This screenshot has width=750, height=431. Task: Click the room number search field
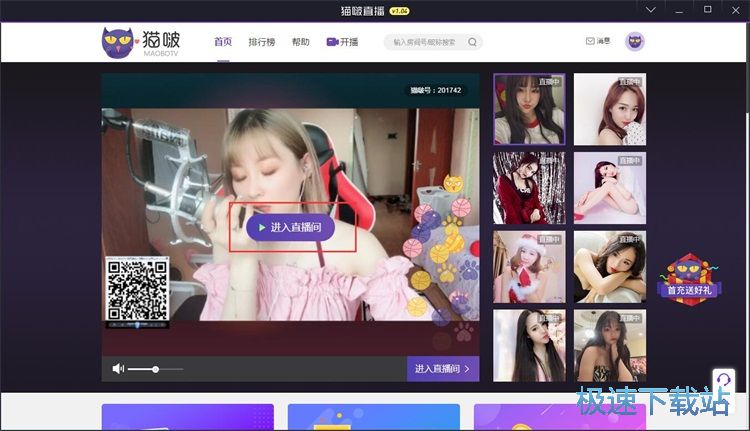[x=425, y=42]
